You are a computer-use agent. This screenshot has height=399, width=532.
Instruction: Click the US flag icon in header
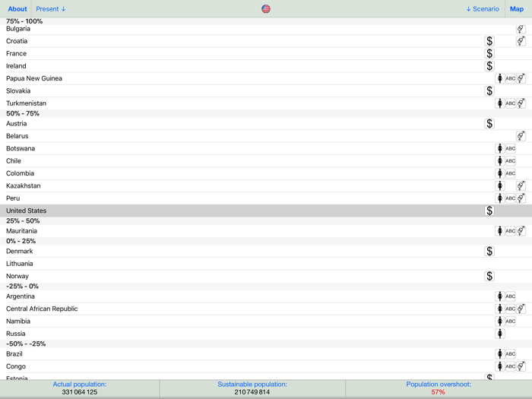click(x=266, y=9)
